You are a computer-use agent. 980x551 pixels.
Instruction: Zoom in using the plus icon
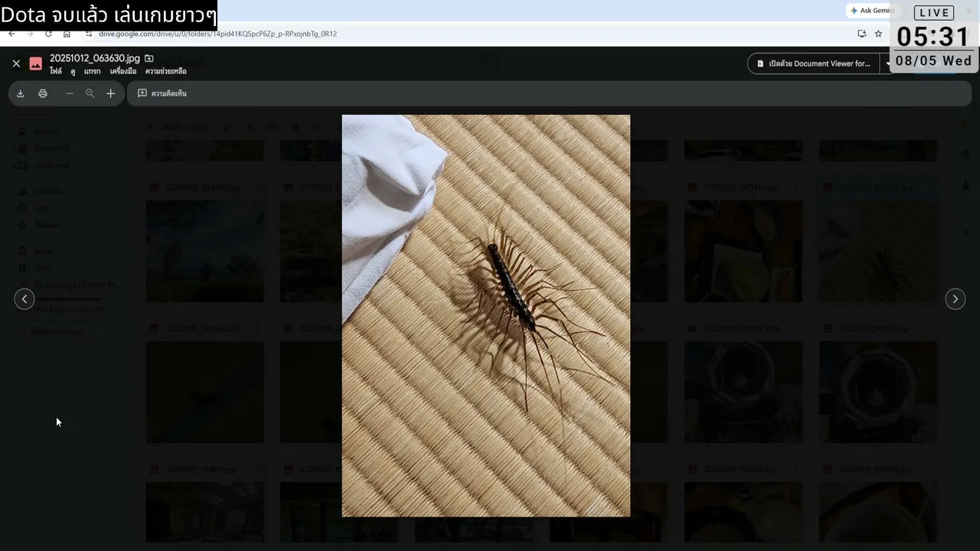(111, 93)
